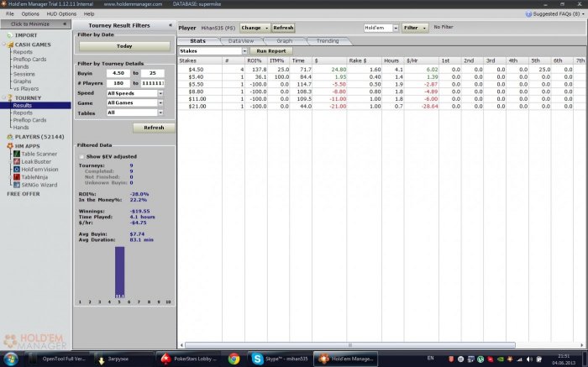Click the volume icon in system tray

coord(529,359)
